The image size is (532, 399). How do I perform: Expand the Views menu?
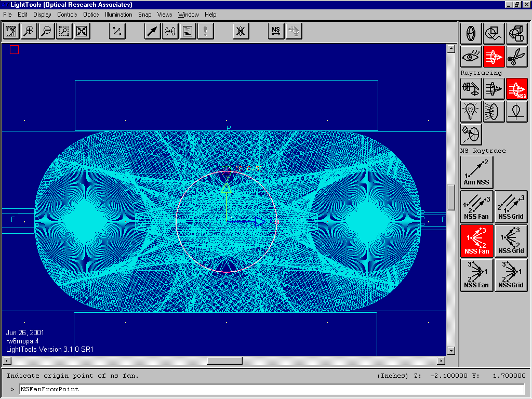(165, 15)
